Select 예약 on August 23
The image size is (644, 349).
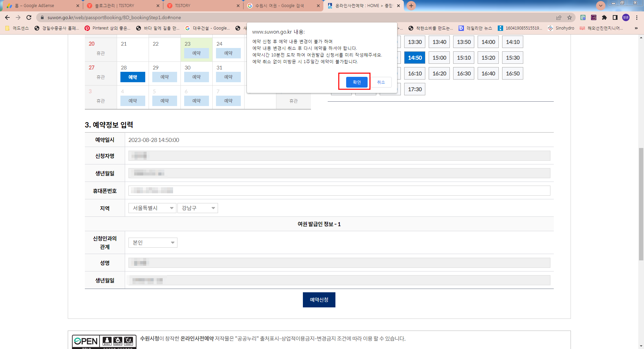point(197,53)
